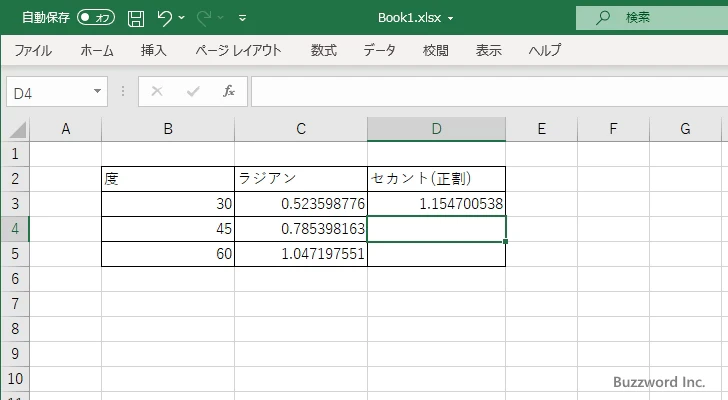This screenshot has width=728, height=400.
Task: Select column G header
Action: pyautogui.click(x=685, y=129)
